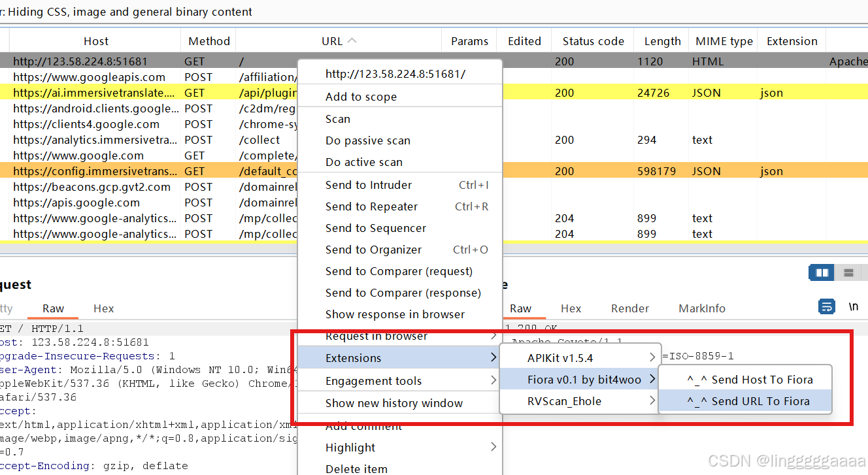Select Do active scan
This screenshot has width=868, height=475.
coord(400,162)
